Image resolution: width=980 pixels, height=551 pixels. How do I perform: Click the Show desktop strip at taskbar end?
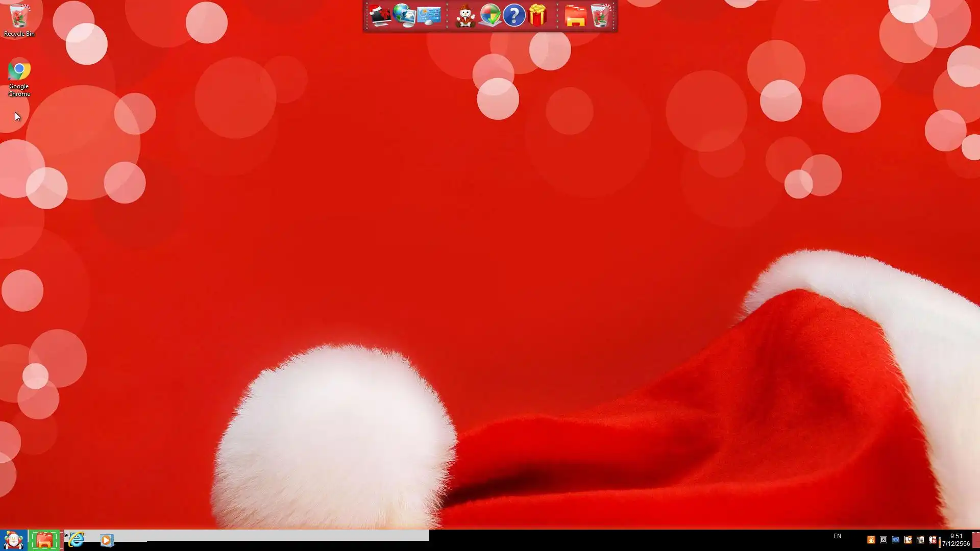tap(976, 540)
